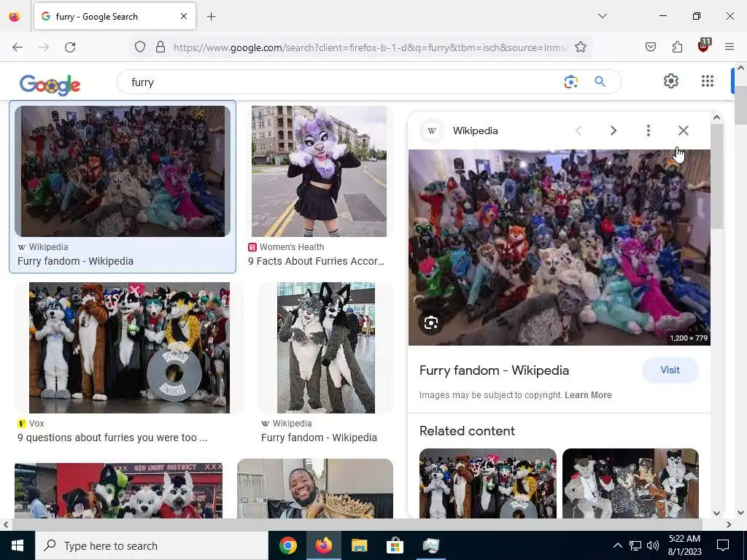Search by image with Google Lens
The image size is (747, 560).
(570, 82)
